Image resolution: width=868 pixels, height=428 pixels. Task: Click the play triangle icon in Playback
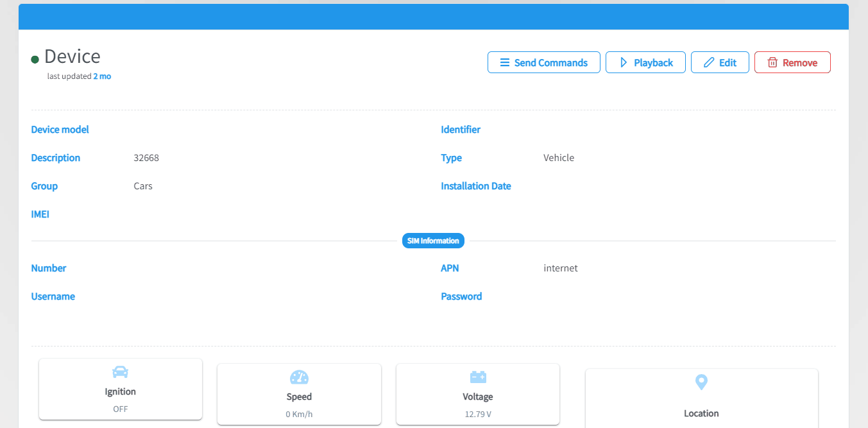623,63
